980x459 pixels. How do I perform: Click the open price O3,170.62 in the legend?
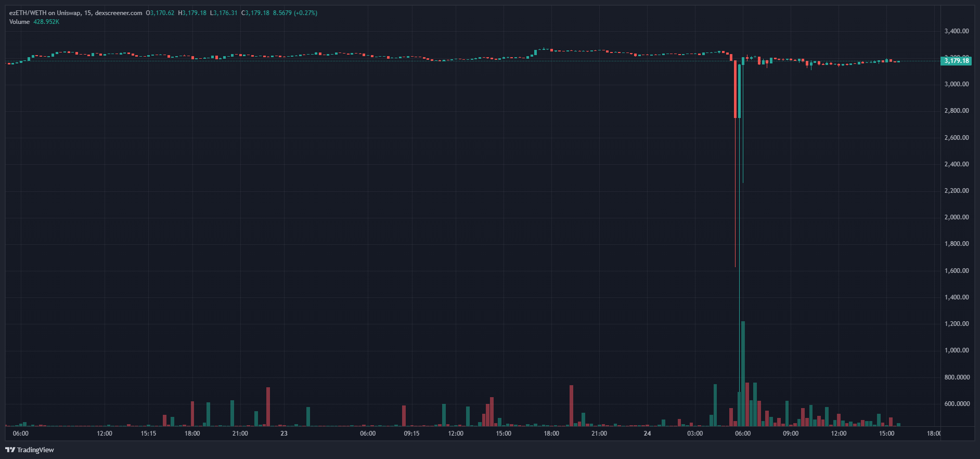160,13
